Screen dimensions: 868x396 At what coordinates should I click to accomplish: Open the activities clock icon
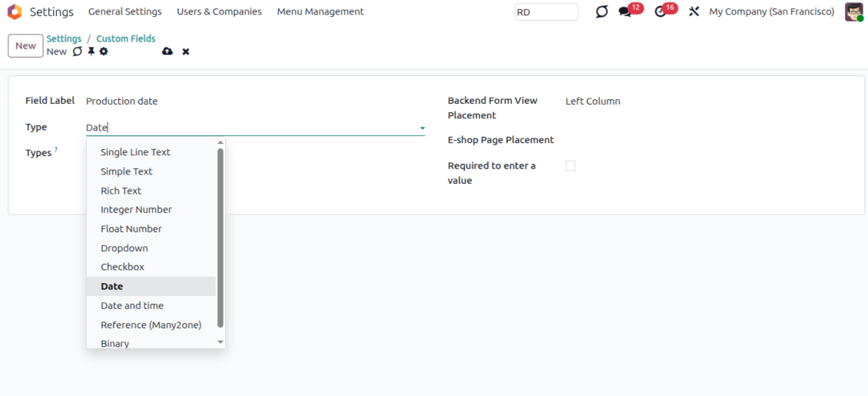(660, 12)
